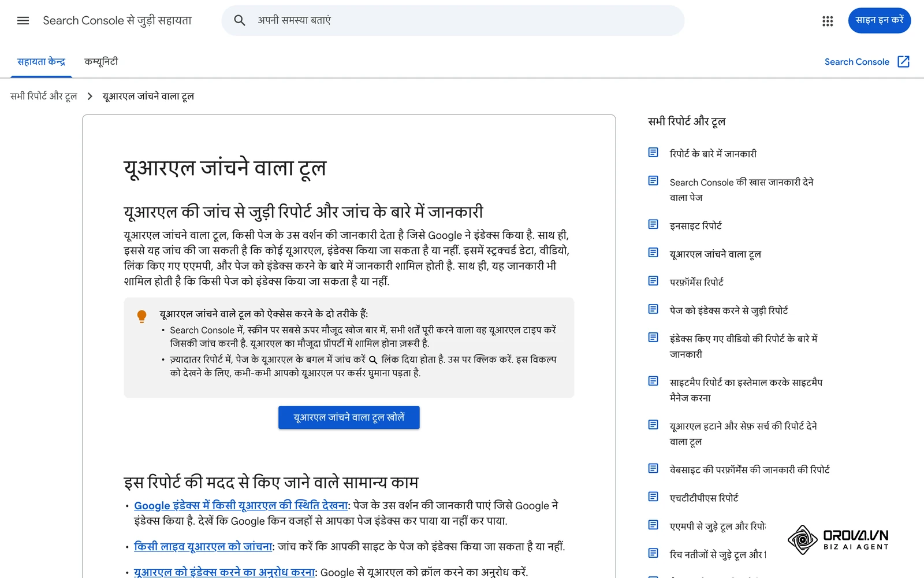Open the hamburger main menu
The width and height of the screenshot is (924, 578).
coord(23,21)
